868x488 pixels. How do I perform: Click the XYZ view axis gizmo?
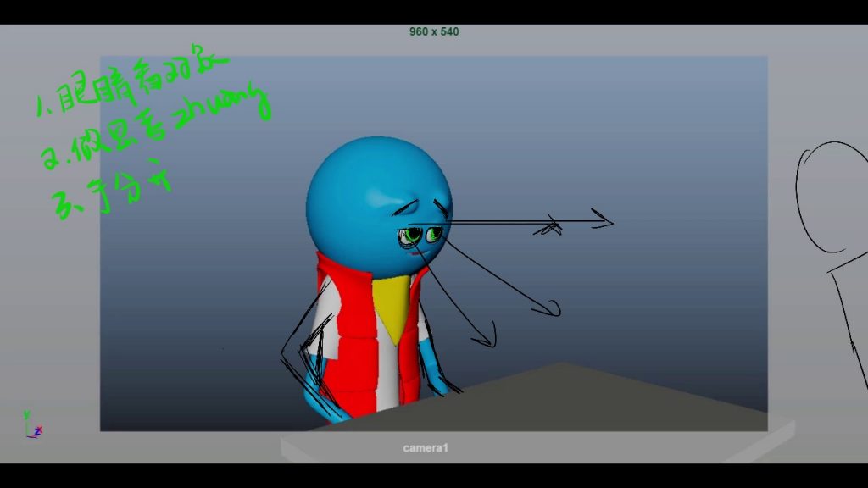pos(33,424)
